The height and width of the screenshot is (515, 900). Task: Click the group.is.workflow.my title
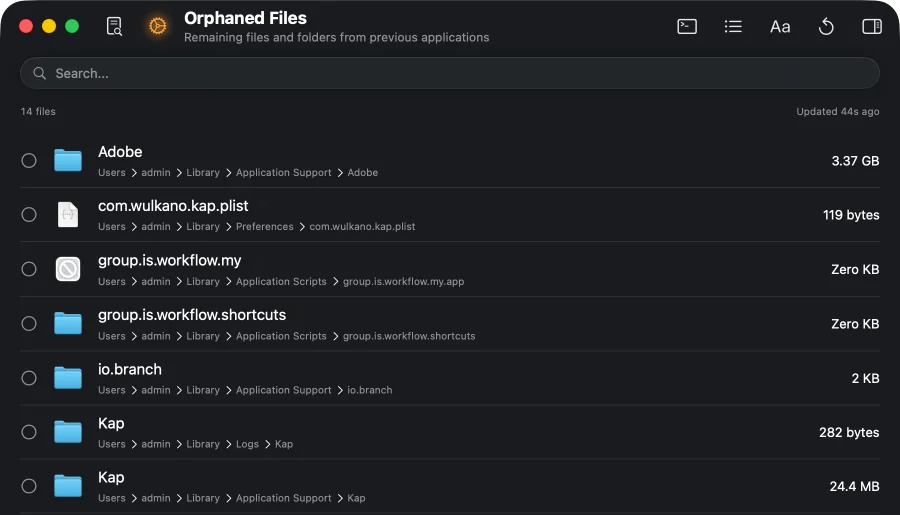click(x=169, y=260)
